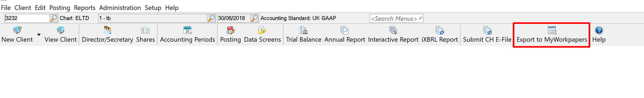Launch the Posting toolbar icon
Viewport: 644px width, 98px height.
pos(230,30)
